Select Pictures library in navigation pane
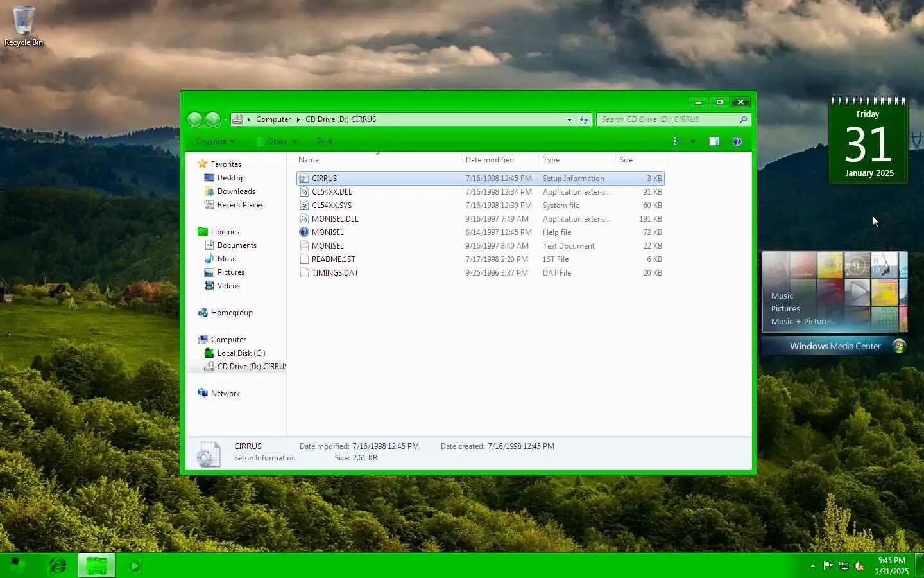The height and width of the screenshot is (578, 924). (x=231, y=272)
